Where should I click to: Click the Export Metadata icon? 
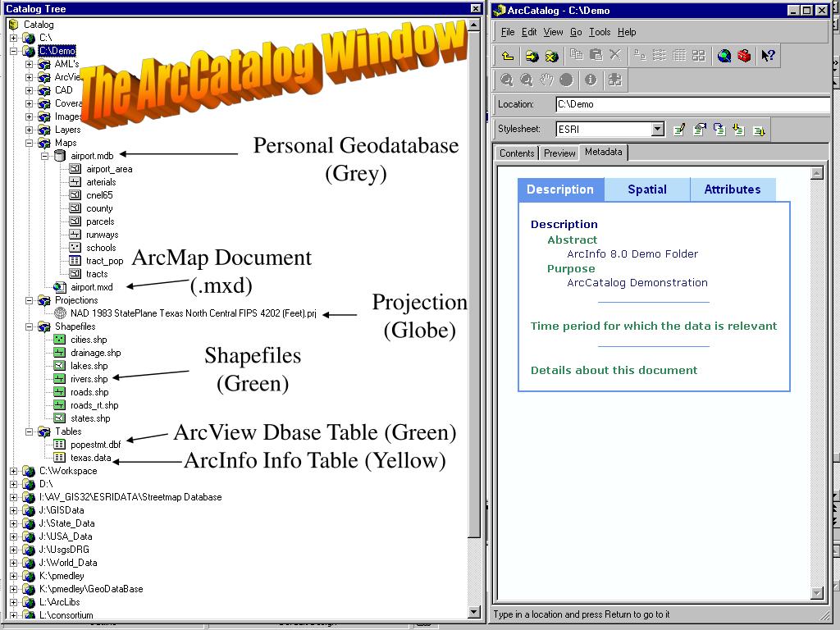759,130
